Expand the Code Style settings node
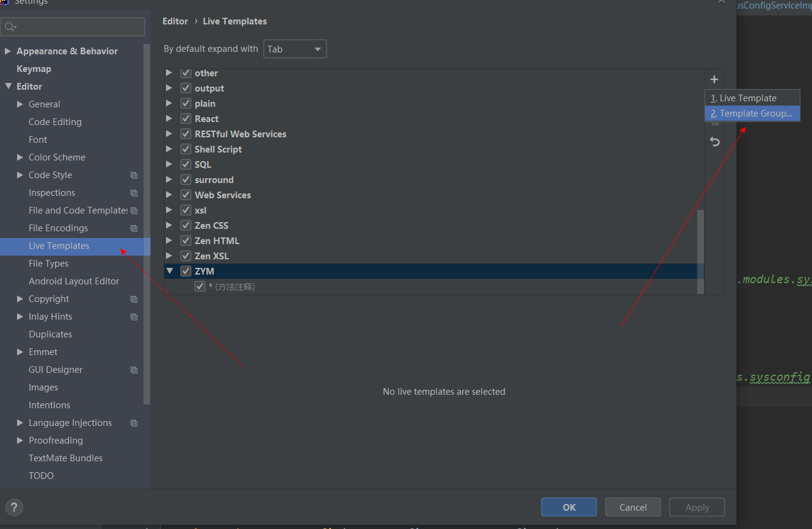Screen dimensions: 812x529 point(20,175)
